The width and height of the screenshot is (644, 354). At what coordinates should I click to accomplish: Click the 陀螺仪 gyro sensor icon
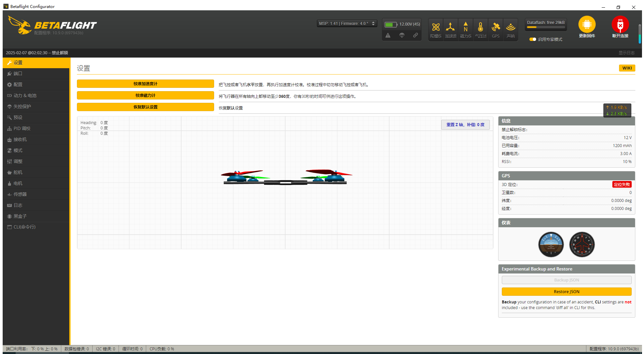coord(436,27)
